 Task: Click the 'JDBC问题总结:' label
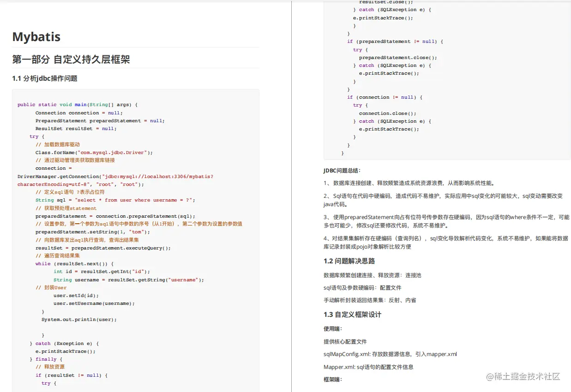(342, 171)
